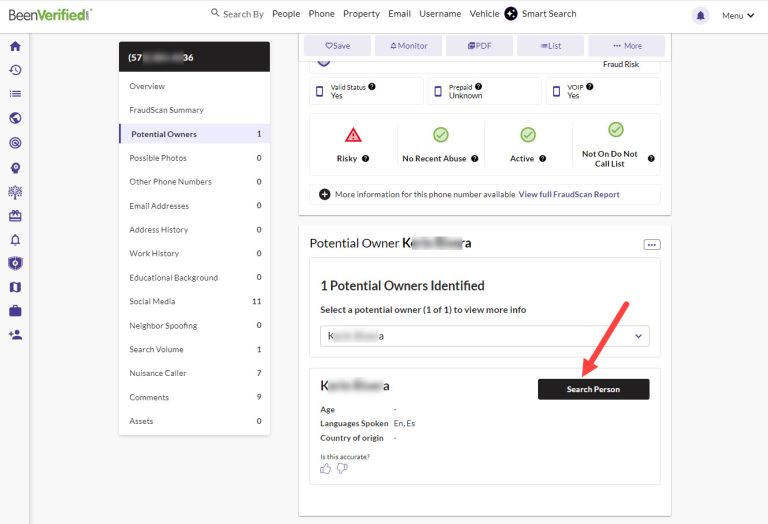Click the Search Person button
The height and width of the screenshot is (524, 768).
click(x=593, y=389)
